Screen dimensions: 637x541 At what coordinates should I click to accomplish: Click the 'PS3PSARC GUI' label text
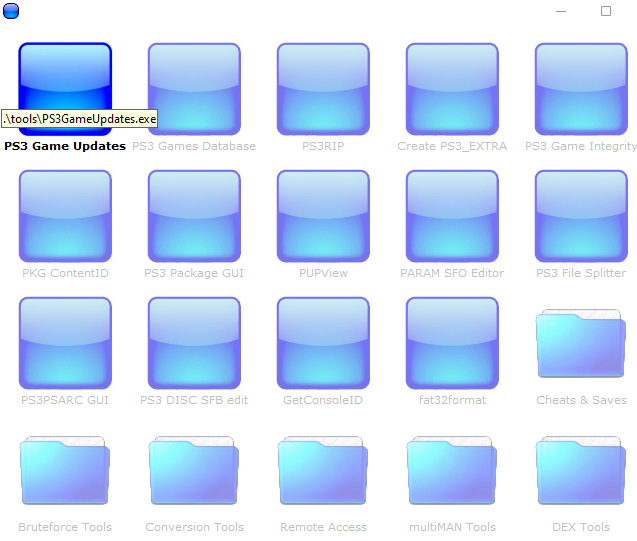click(65, 400)
